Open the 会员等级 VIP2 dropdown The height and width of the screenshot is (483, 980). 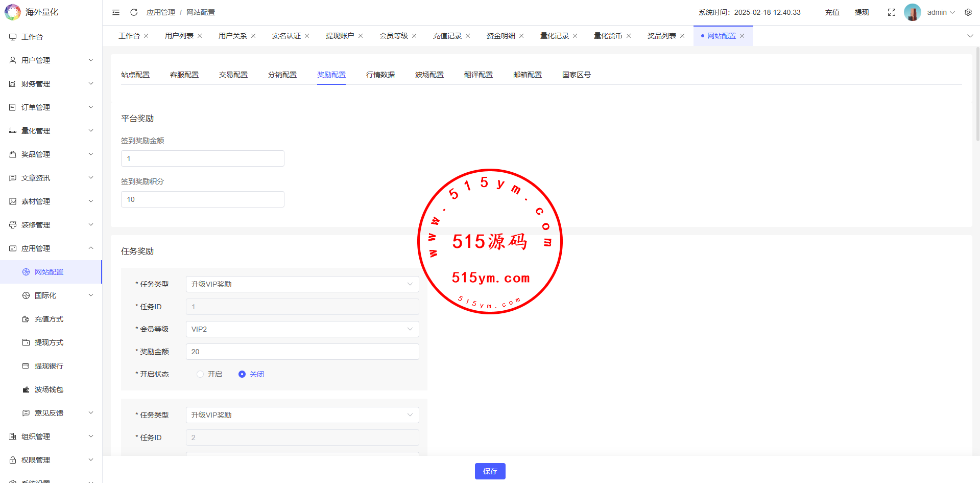pos(302,329)
